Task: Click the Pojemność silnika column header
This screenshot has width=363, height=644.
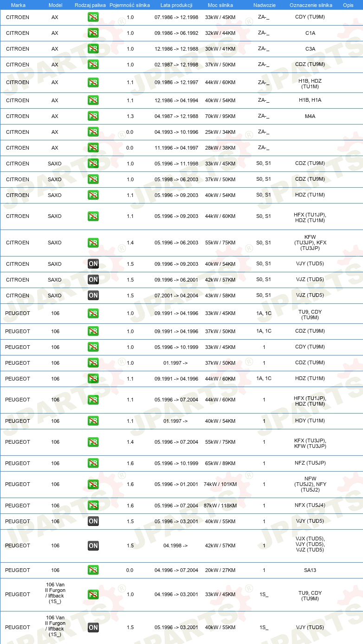Action: click(130, 5)
